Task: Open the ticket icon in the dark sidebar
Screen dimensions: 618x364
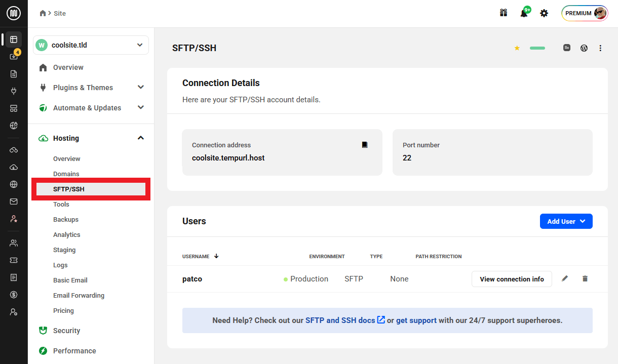Action: pyautogui.click(x=14, y=260)
